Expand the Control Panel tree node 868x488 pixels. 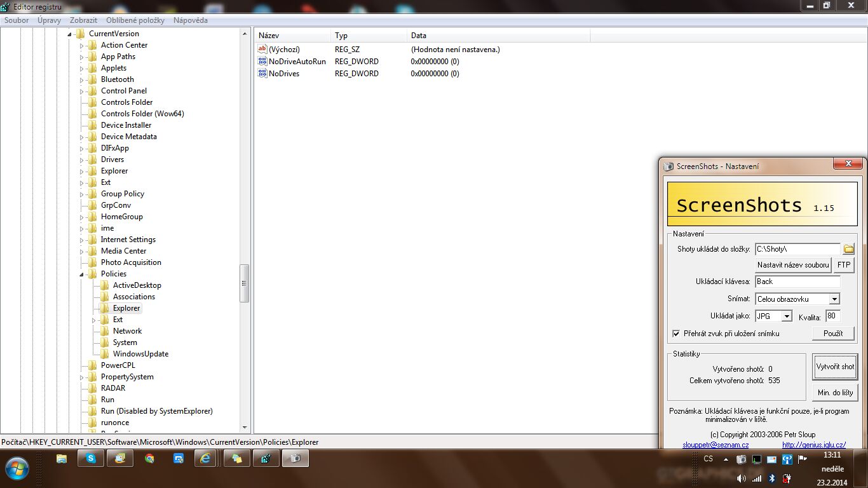click(x=81, y=91)
